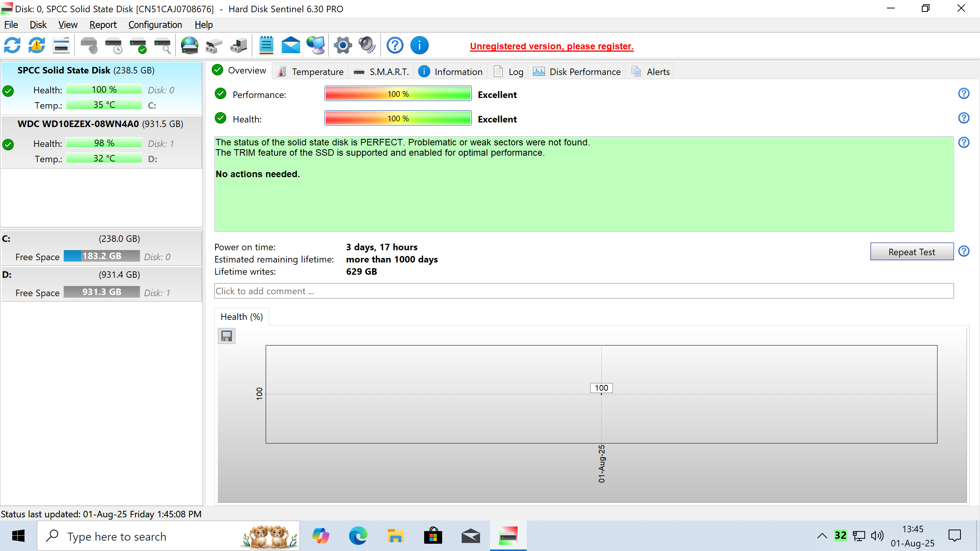Viewport: 980px width, 551px height.
Task: Click the disk with magnifier surface test icon
Action: click(162, 46)
